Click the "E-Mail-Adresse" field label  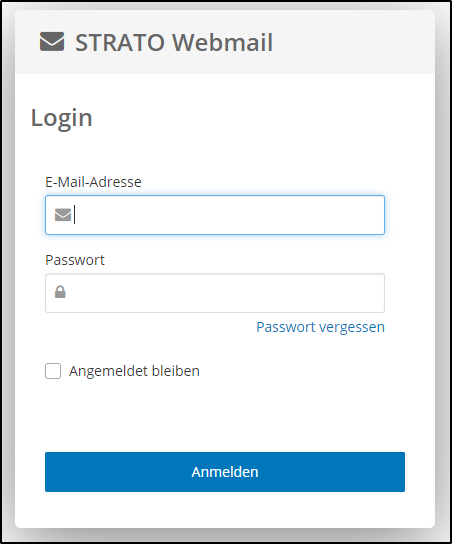pyautogui.click(x=93, y=182)
